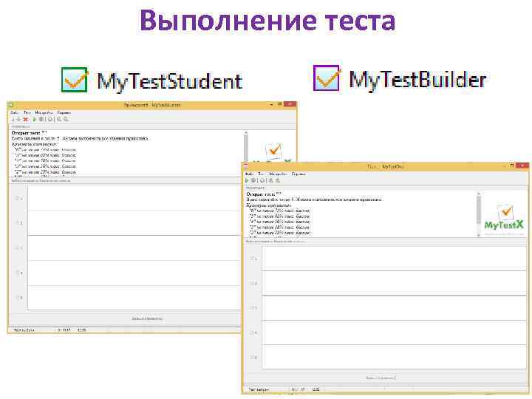Open Файл menu in the front test window
Viewport: 532px width, 399px height.
coord(250,174)
